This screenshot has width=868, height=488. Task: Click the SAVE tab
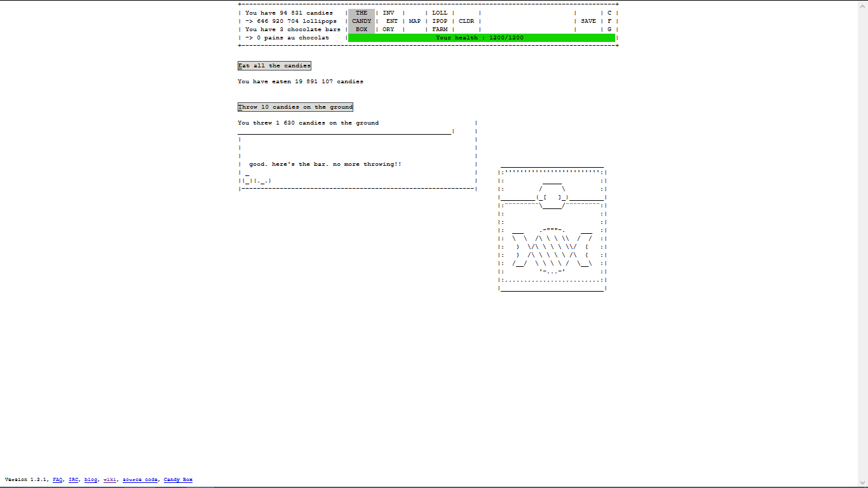pyautogui.click(x=588, y=21)
